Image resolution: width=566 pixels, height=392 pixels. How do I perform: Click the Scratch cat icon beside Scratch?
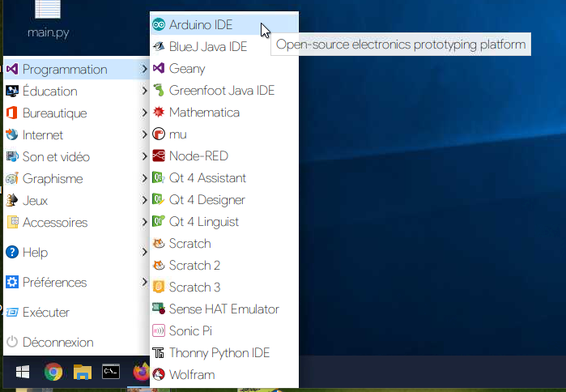(159, 243)
